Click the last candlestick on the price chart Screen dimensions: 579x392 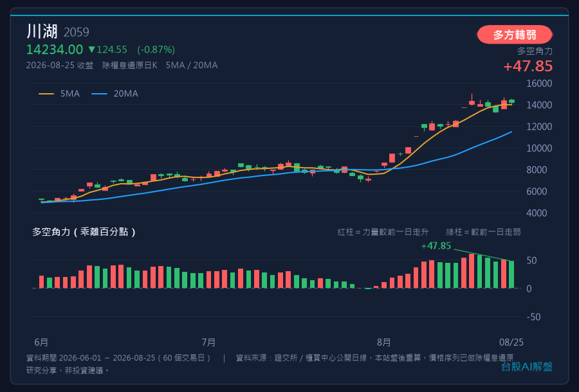[x=511, y=101]
